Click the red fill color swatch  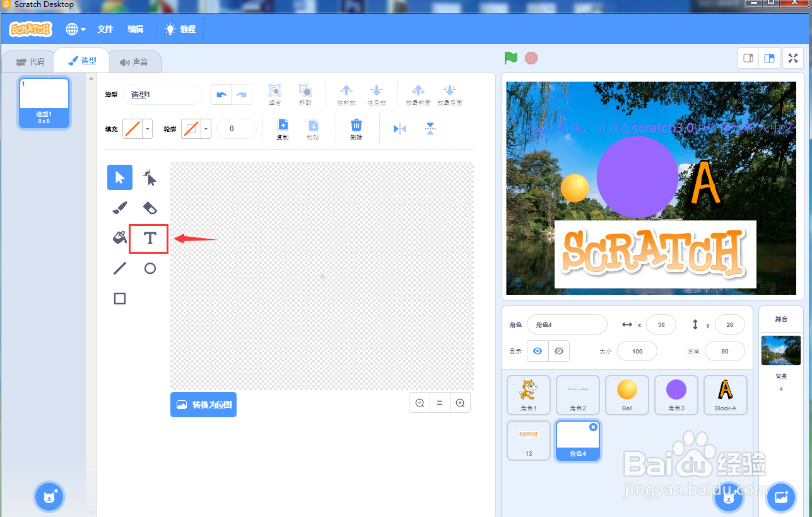[134, 128]
